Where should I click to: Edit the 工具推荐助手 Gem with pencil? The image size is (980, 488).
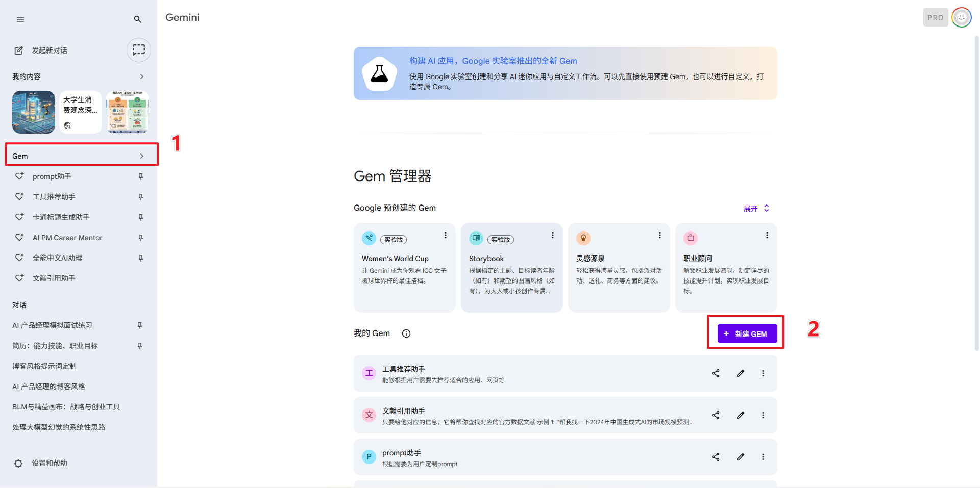(x=741, y=373)
